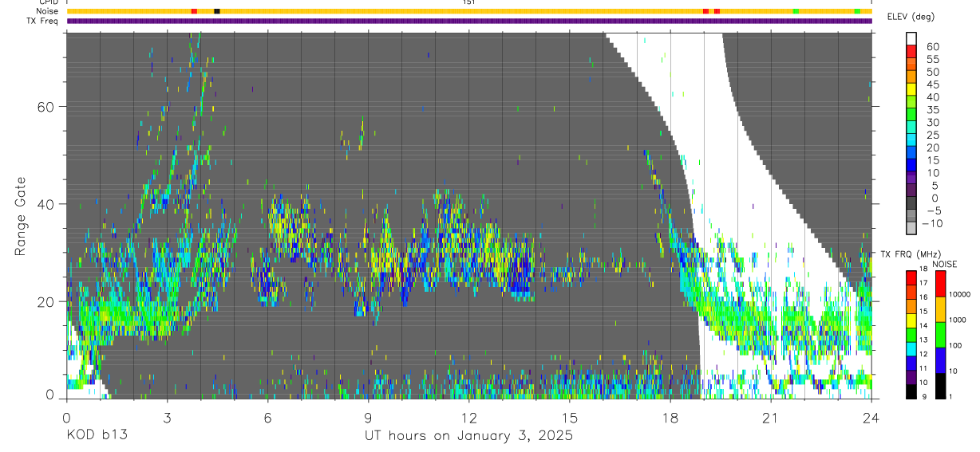980x452 pixels.
Task: Click the red Noise bar segment before hour 4
Action: [194, 11]
